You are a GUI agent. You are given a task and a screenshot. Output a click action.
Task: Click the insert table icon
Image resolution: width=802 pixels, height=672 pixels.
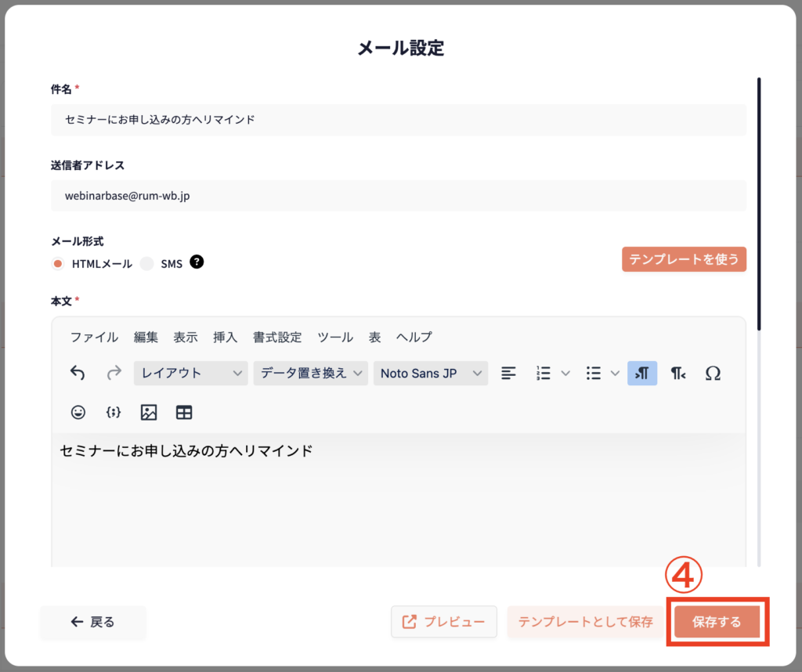(x=184, y=412)
